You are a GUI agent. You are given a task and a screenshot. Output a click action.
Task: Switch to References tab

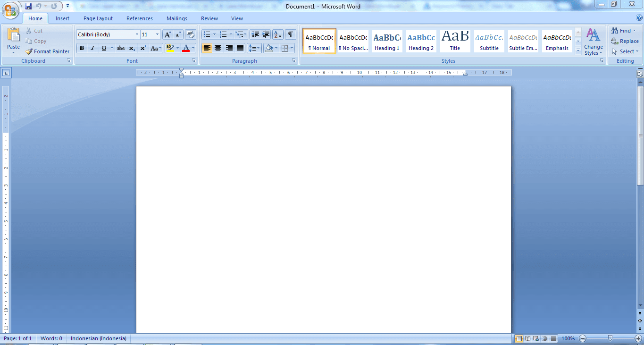tap(140, 18)
